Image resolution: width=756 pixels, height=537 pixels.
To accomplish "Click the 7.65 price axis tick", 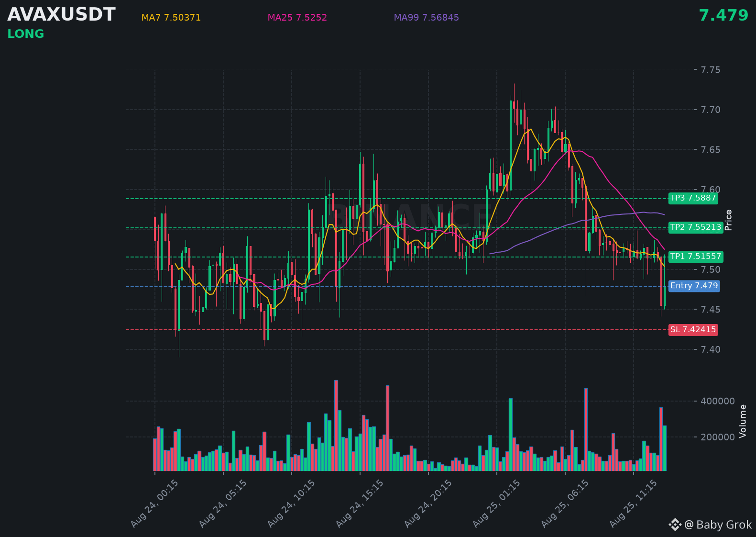I will pyautogui.click(x=711, y=150).
